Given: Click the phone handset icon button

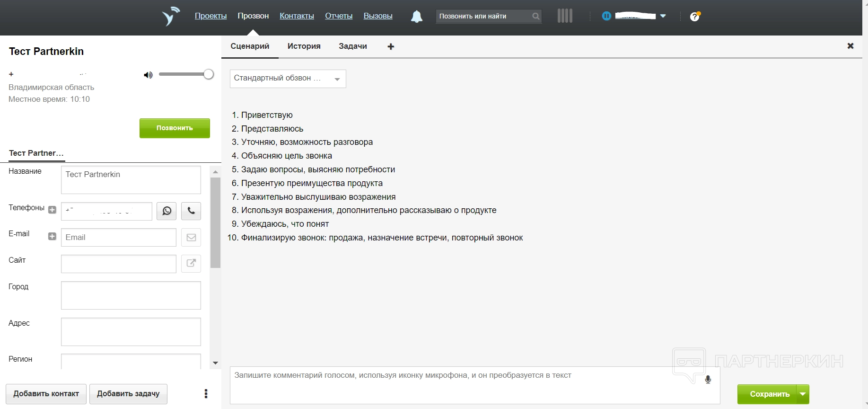Looking at the screenshot, I should [191, 211].
